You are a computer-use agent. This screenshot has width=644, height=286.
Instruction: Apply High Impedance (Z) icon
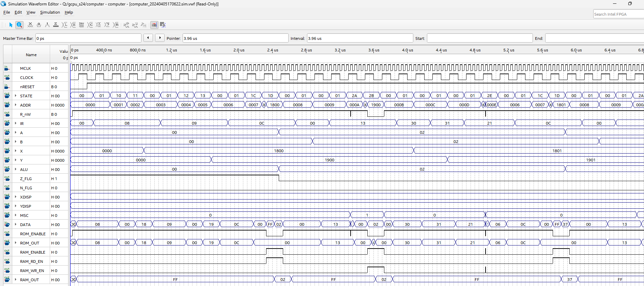[56, 25]
